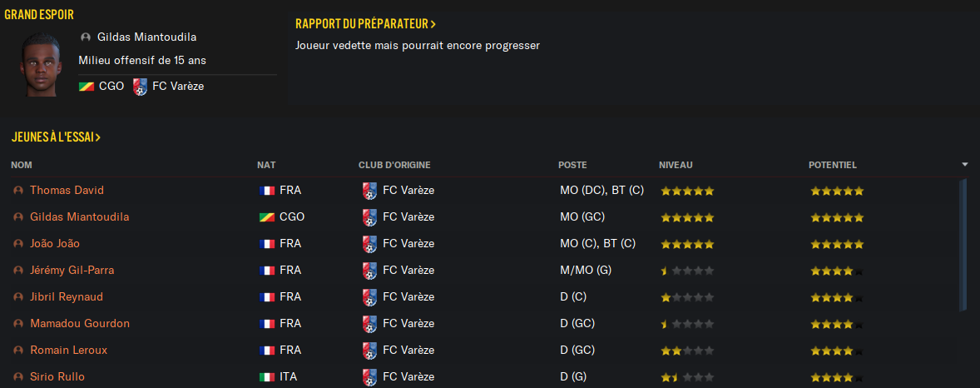The width and height of the screenshot is (980, 388).
Task: Click the player icon beside Jibril Reynaud
Action: [18, 297]
